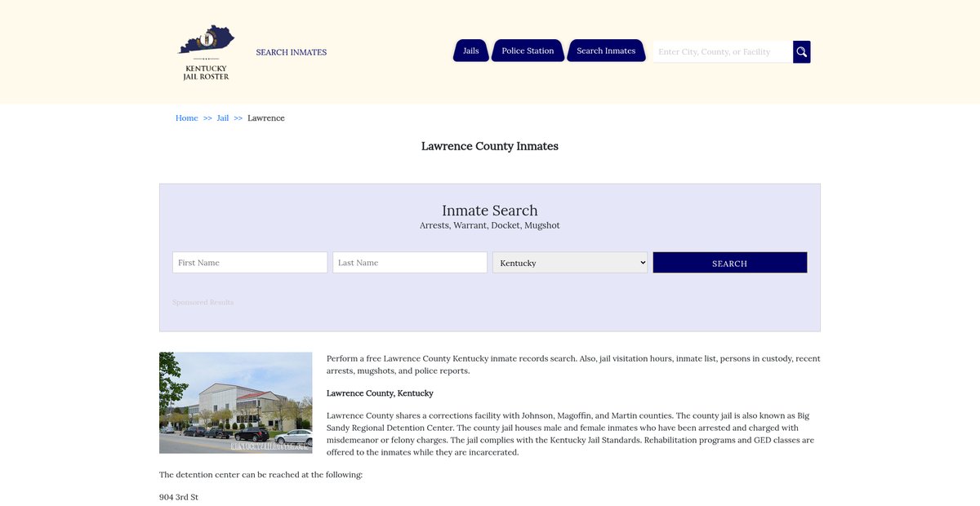Click the Inmate Search form heading
980x506 pixels.
click(x=489, y=211)
